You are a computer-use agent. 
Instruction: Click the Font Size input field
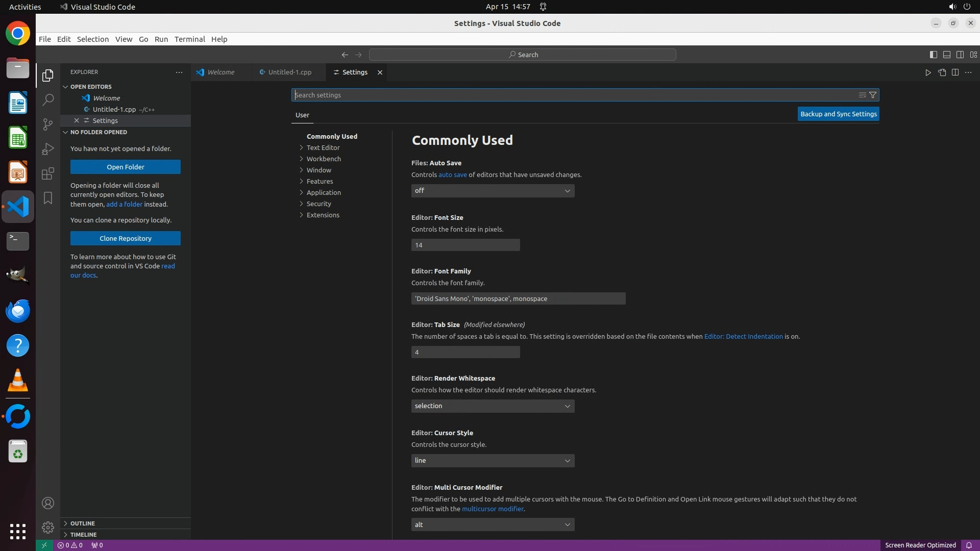(465, 245)
